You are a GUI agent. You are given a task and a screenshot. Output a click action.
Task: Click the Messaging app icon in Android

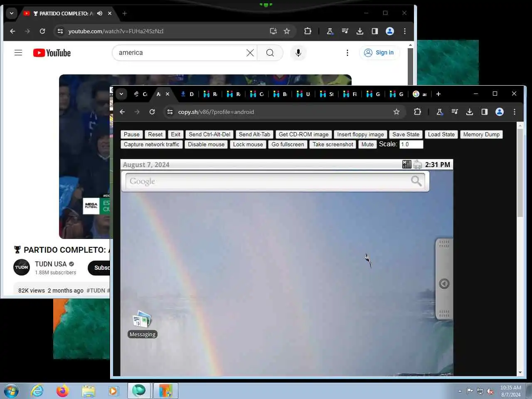[142, 320]
